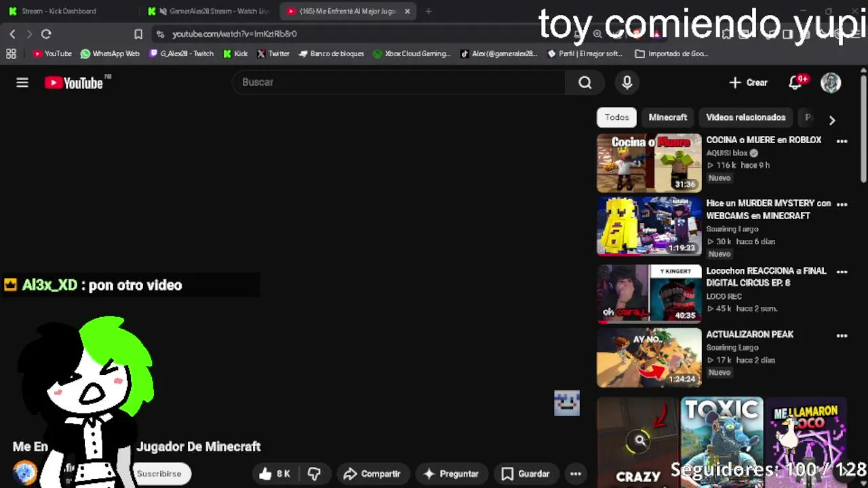
Task: Open the YouTube bookmark
Action: pyautogui.click(x=52, y=54)
